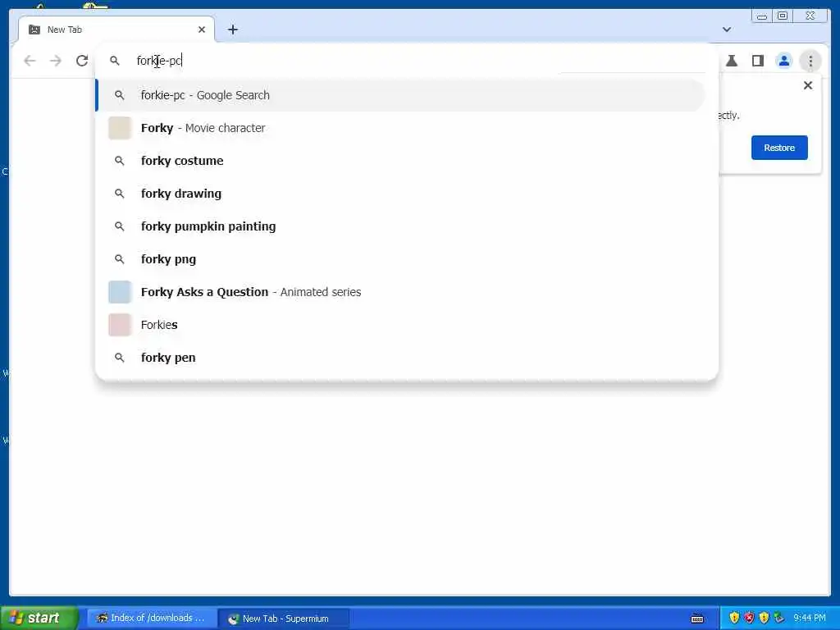This screenshot has width=840, height=630.
Task: Close the New Tab tab
Action: (x=202, y=30)
